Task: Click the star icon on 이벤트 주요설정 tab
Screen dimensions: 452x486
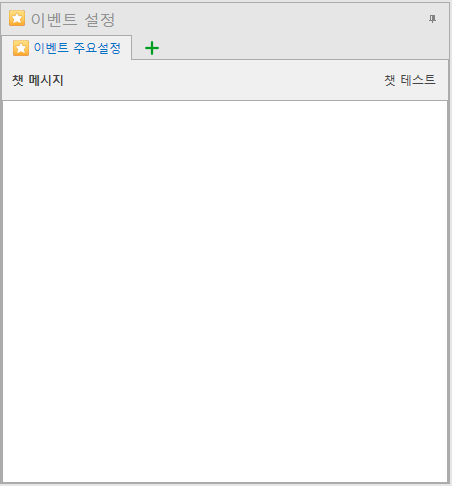Action: point(21,48)
